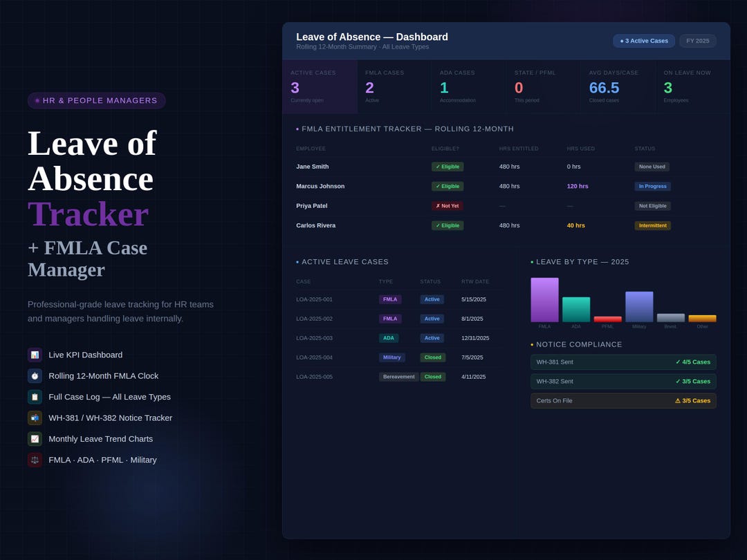Click the orange Other bar in the chart
Image resolution: width=747 pixels, height=560 pixels.
point(702,319)
